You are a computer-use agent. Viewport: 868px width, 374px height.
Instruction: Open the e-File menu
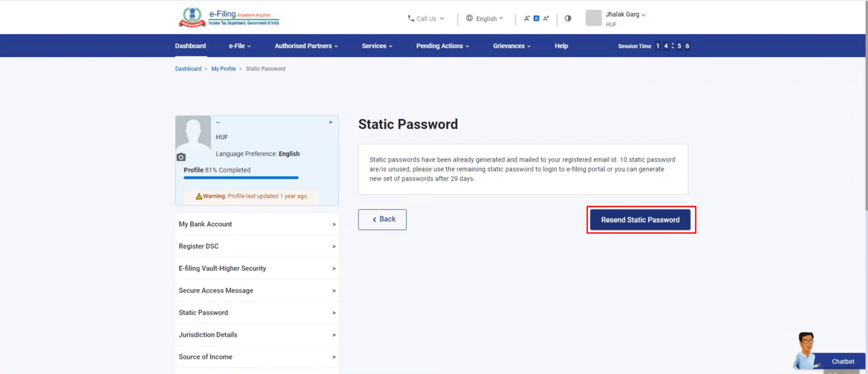click(240, 46)
